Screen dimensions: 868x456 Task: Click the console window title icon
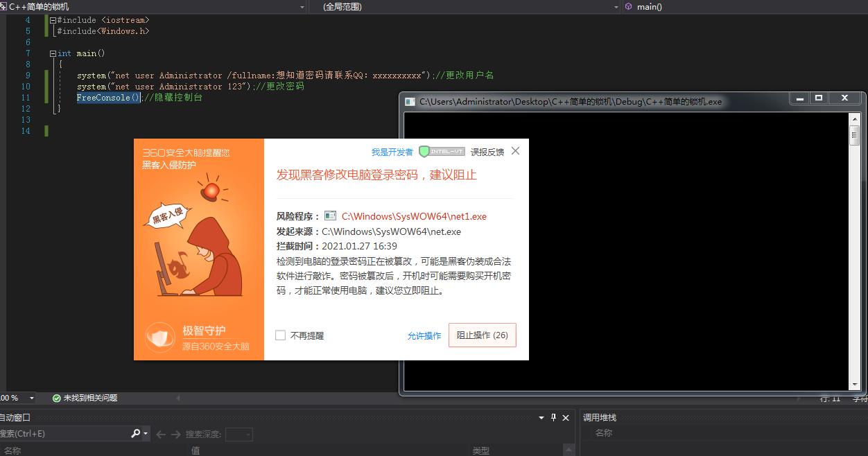click(410, 101)
